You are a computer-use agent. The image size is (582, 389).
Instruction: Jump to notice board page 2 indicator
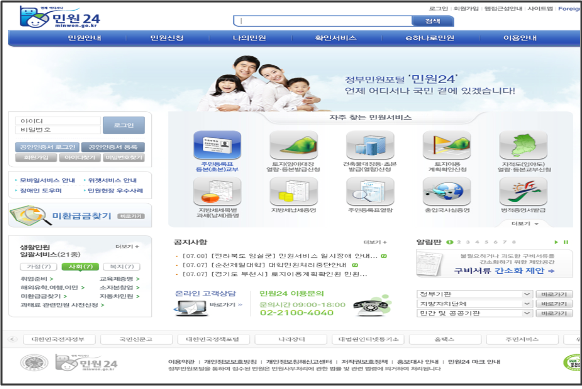pyautogui.click(x=459, y=242)
